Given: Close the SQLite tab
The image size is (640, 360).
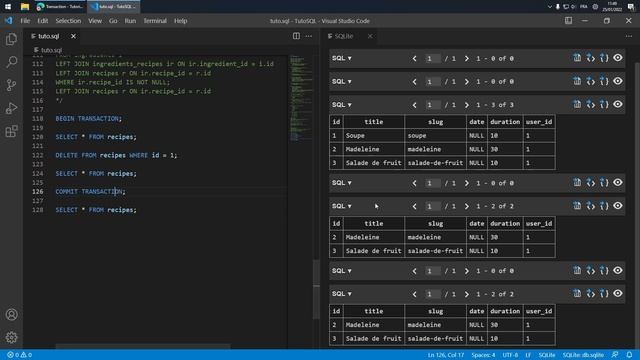Looking at the screenshot, I should click(x=370, y=36).
